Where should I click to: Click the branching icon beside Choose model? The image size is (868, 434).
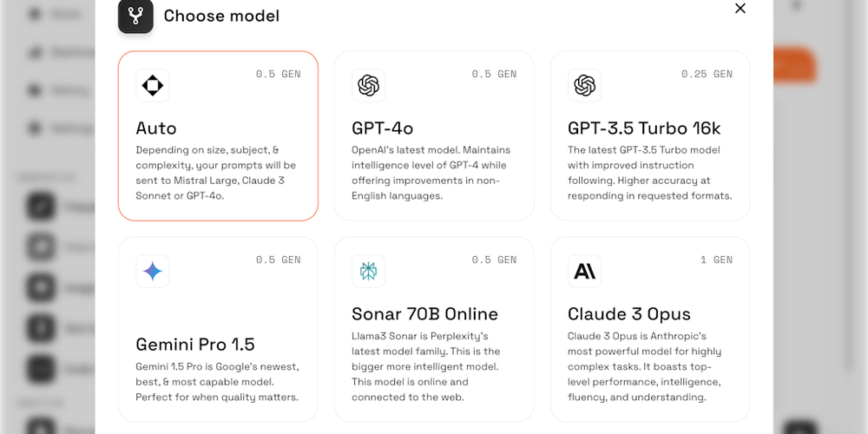tap(135, 16)
